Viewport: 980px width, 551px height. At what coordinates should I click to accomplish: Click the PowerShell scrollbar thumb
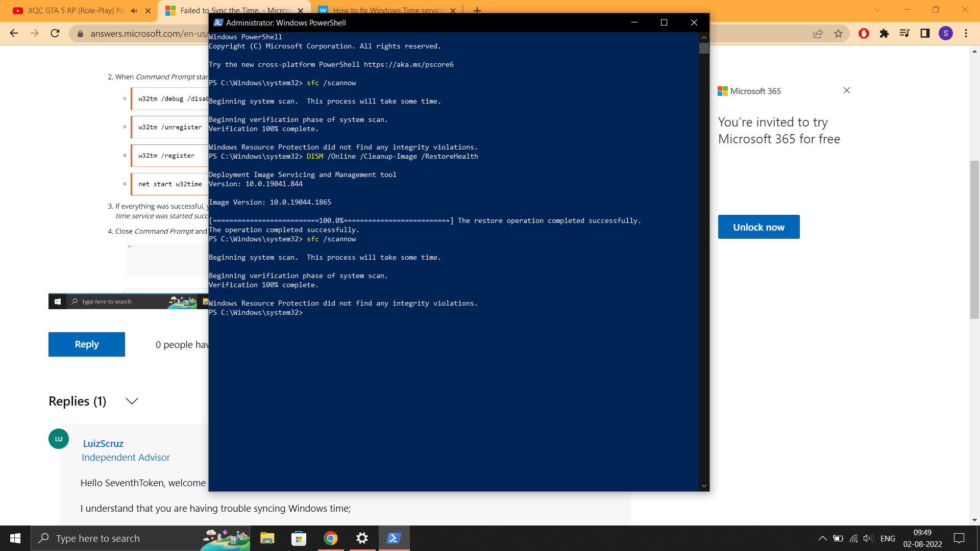click(x=704, y=48)
